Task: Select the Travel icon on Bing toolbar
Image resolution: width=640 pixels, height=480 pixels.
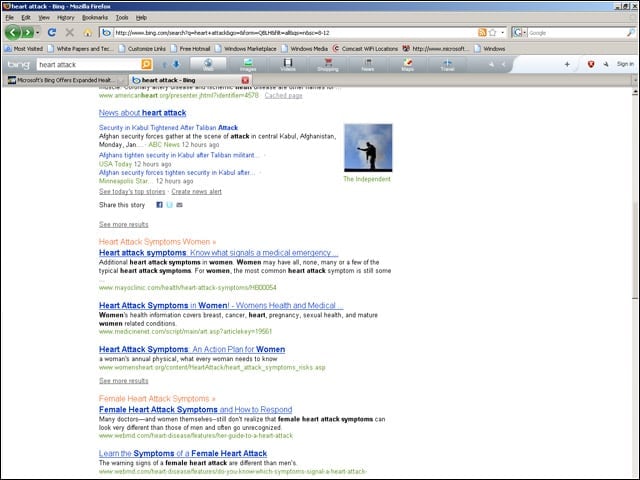Action: 447,64
